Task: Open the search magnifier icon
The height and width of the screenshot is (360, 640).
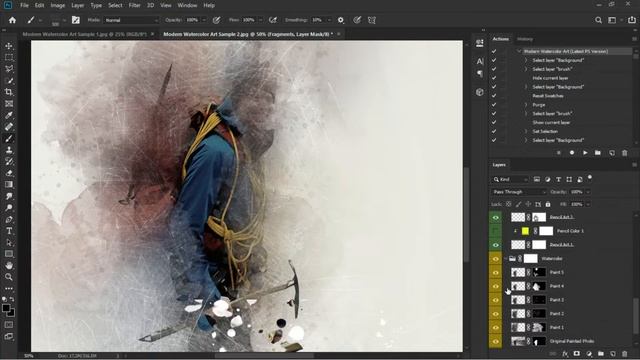Action: (x=598, y=20)
